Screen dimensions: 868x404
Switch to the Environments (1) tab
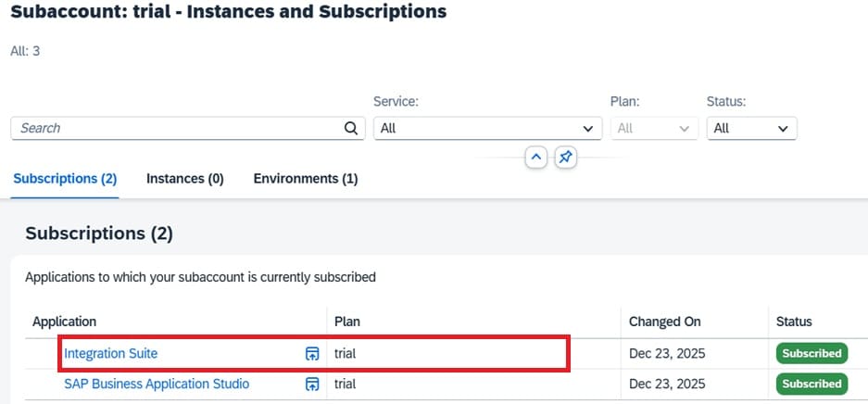306,179
